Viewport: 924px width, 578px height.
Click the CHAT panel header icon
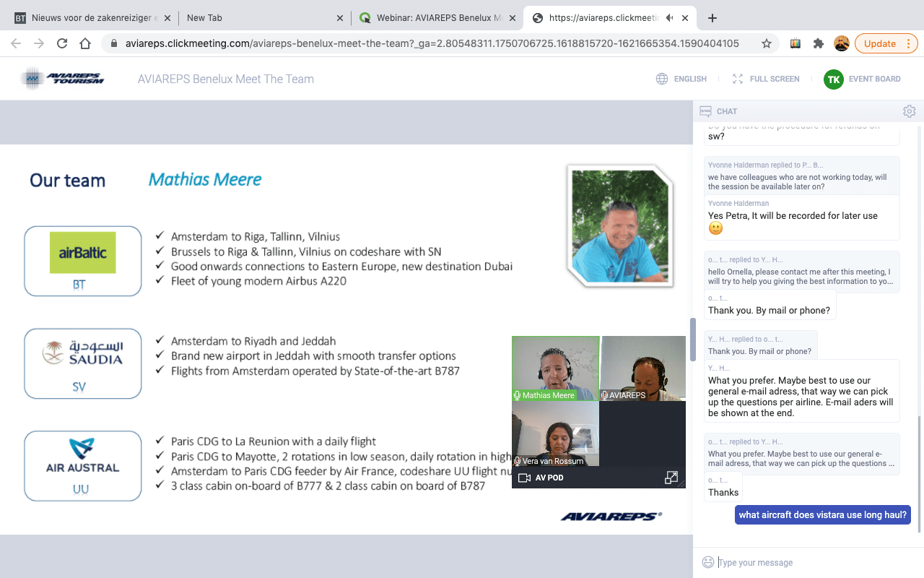[705, 111]
